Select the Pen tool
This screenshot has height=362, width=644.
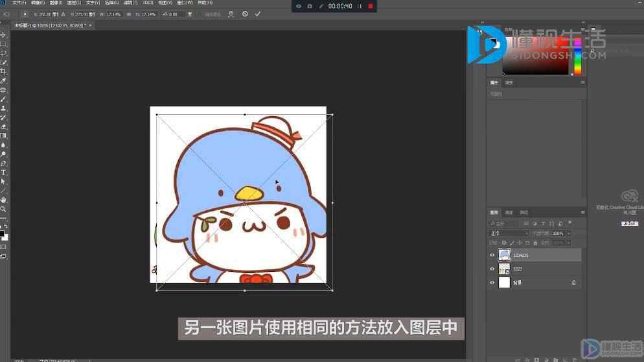[3, 163]
